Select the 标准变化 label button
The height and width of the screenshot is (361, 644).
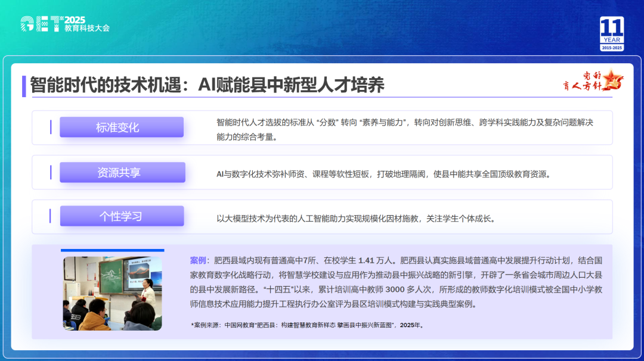pyautogui.click(x=122, y=127)
